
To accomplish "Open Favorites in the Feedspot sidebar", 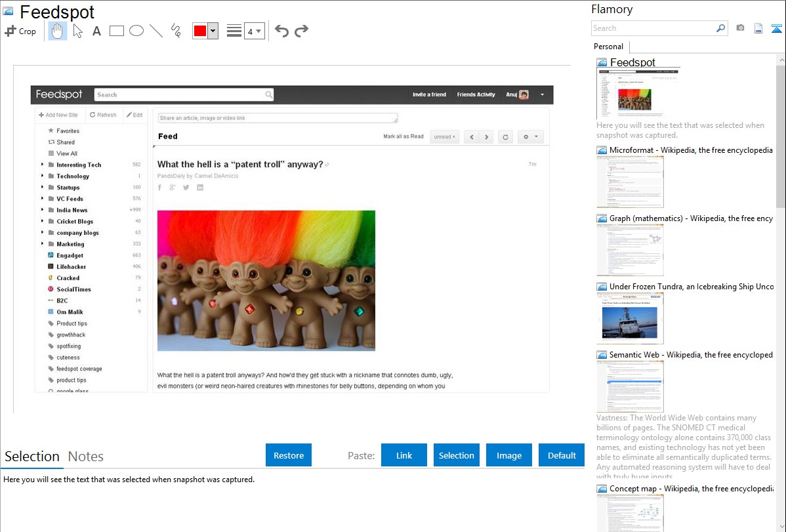I will (x=68, y=131).
